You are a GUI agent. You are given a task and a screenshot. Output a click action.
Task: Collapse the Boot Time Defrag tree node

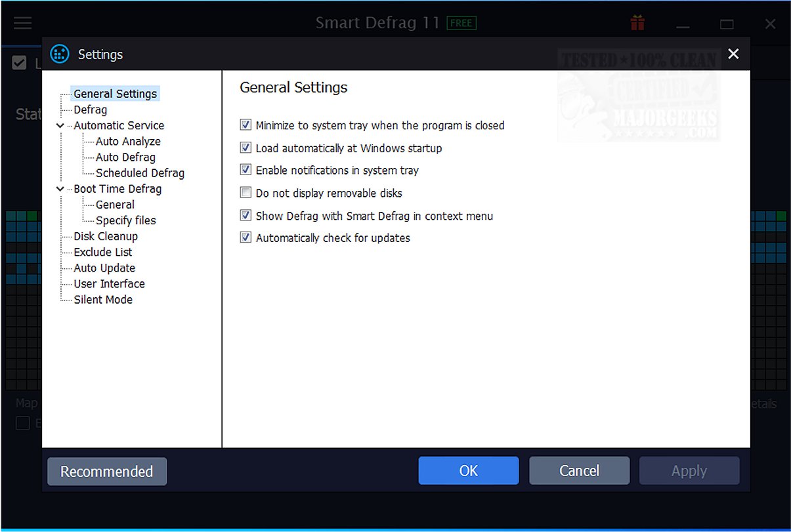tap(60, 189)
